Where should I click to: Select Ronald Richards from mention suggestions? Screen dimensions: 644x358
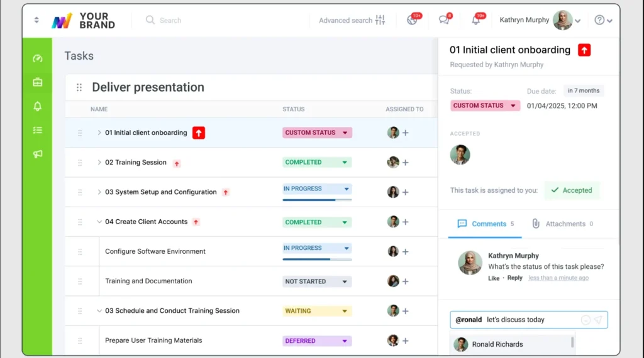tap(497, 344)
